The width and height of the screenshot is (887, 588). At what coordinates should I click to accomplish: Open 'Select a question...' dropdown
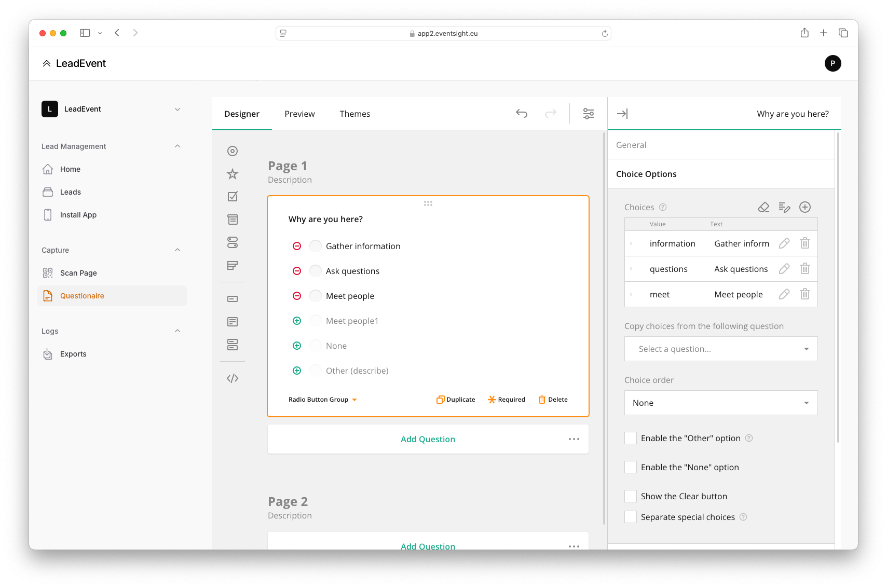(x=720, y=349)
